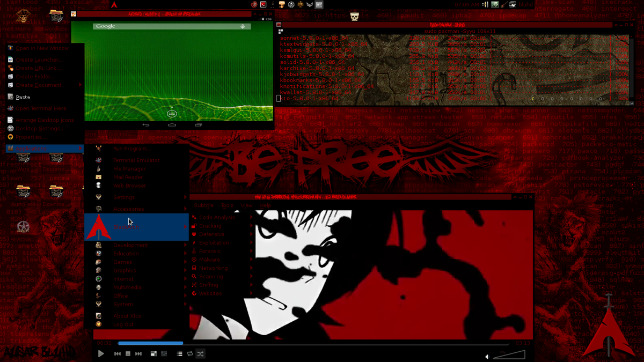This screenshot has width=644, height=362.
Task: Tap the Android back button
Action: point(145,125)
